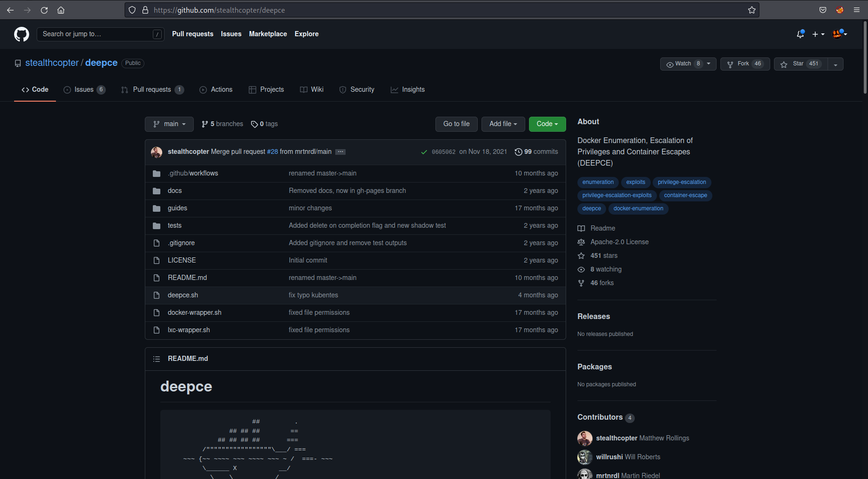Viewport: 868px width, 479px height.
Task: Switch to the Issues tab
Action: point(85,89)
